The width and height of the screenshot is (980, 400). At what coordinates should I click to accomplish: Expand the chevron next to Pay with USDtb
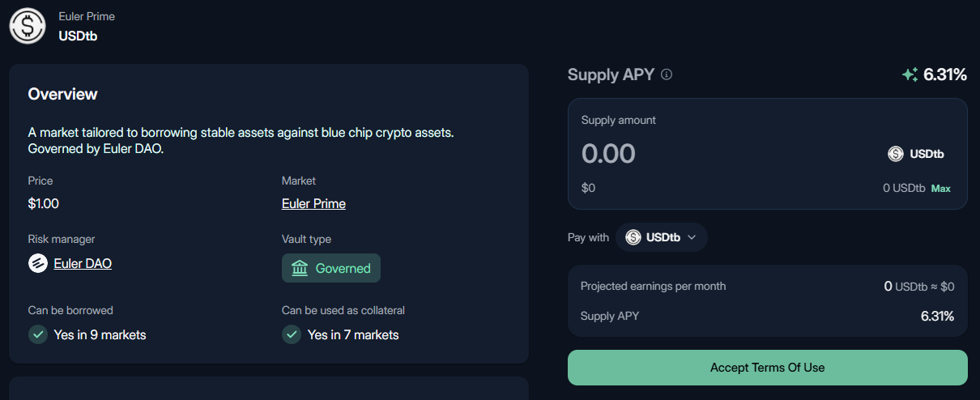point(692,237)
